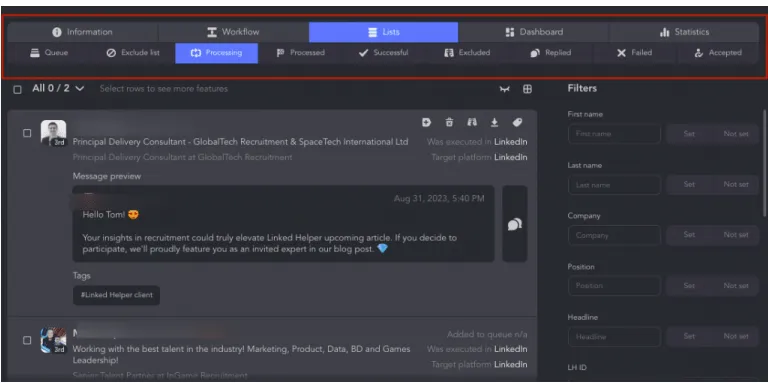This screenshot has height=383, width=768.
Task: Open the Exclude list sub-tab
Action: (x=133, y=53)
